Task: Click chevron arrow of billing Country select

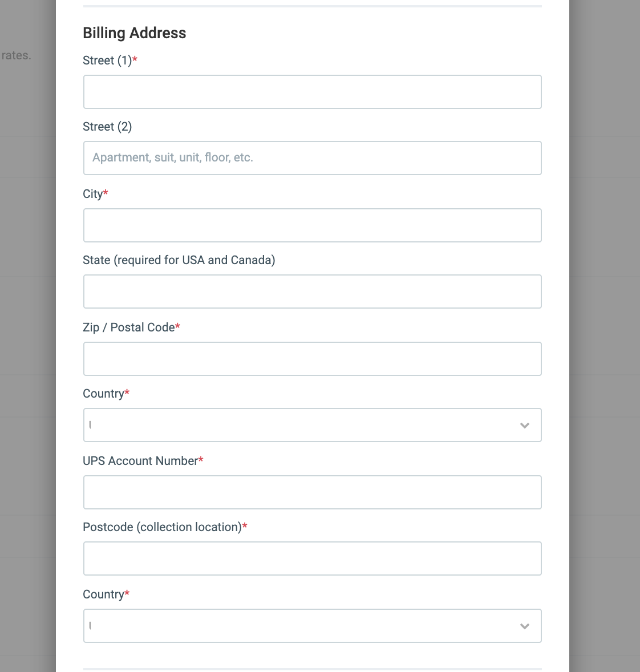Action: 525,425
